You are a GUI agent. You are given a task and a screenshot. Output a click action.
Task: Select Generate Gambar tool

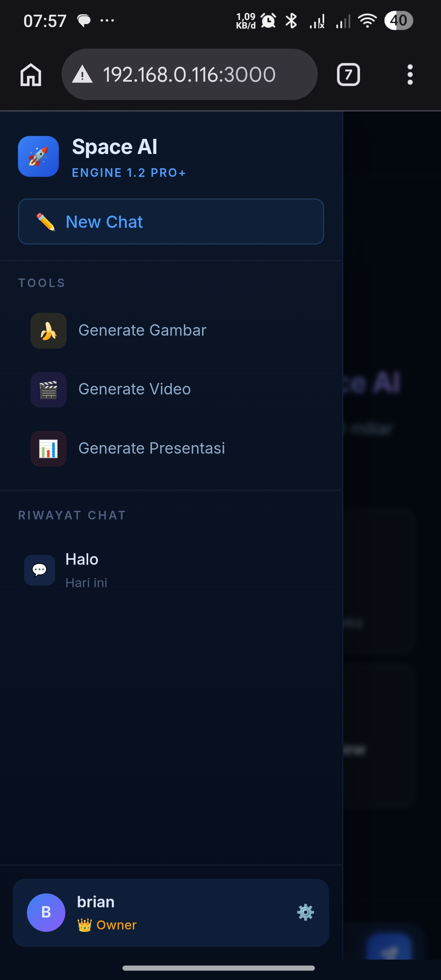171,331
